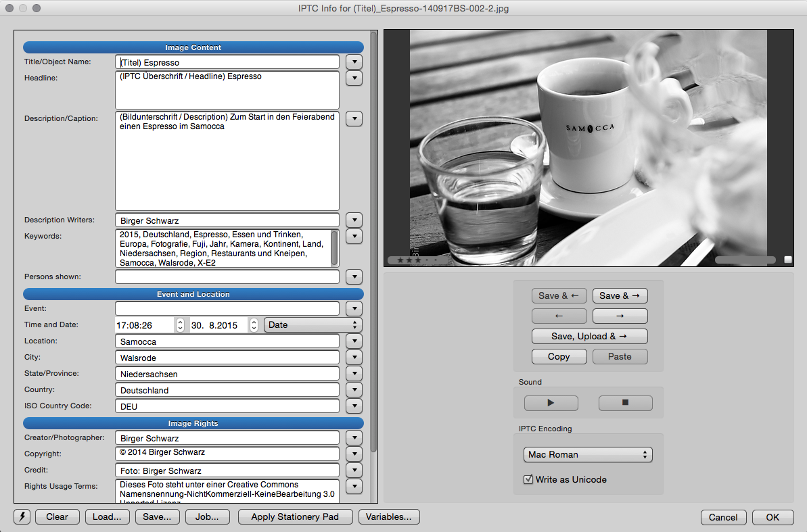Open the Date type dropdown
Viewport: 807px width, 532px height.
[313, 325]
